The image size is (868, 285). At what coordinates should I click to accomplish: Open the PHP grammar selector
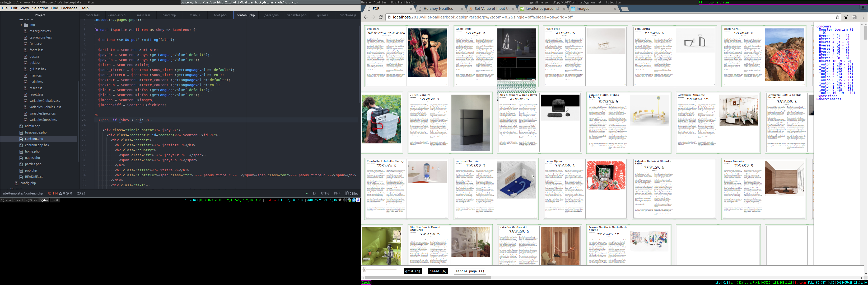tap(337, 193)
